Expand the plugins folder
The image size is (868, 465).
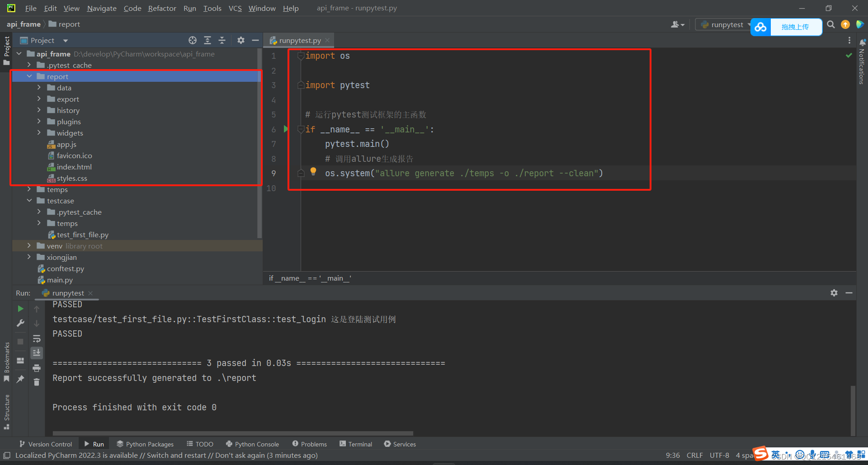click(39, 122)
